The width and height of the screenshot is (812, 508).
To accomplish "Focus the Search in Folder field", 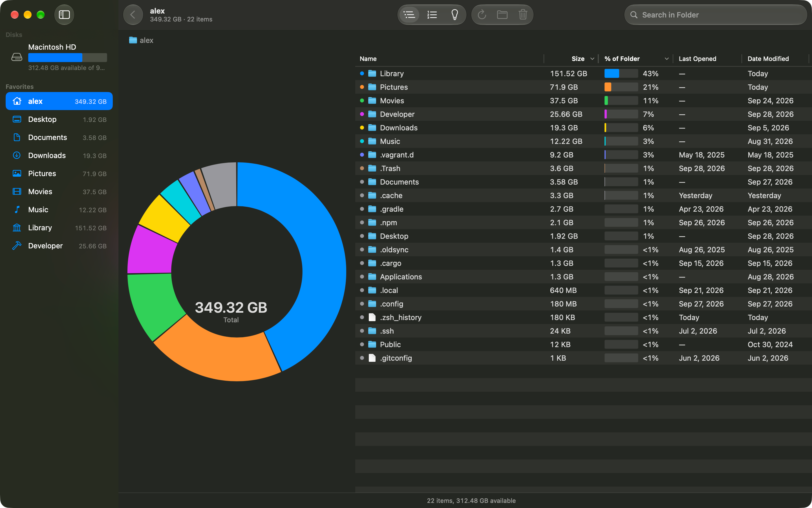I will pos(715,15).
